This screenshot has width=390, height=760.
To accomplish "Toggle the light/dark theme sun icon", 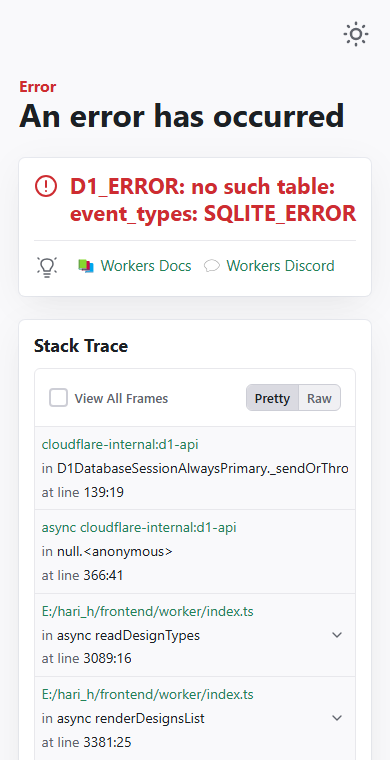I will [x=356, y=34].
